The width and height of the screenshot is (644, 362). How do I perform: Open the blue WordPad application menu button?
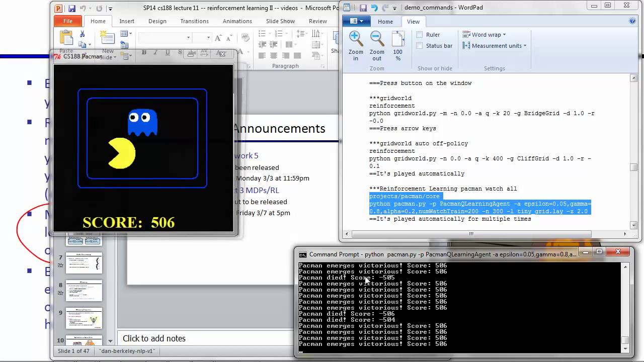[357, 21]
